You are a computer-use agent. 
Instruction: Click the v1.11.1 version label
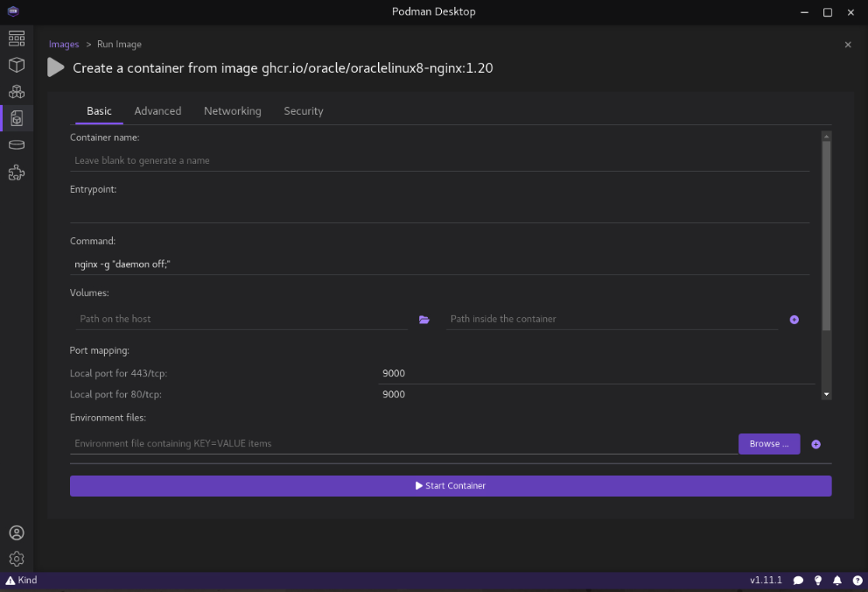pos(766,580)
